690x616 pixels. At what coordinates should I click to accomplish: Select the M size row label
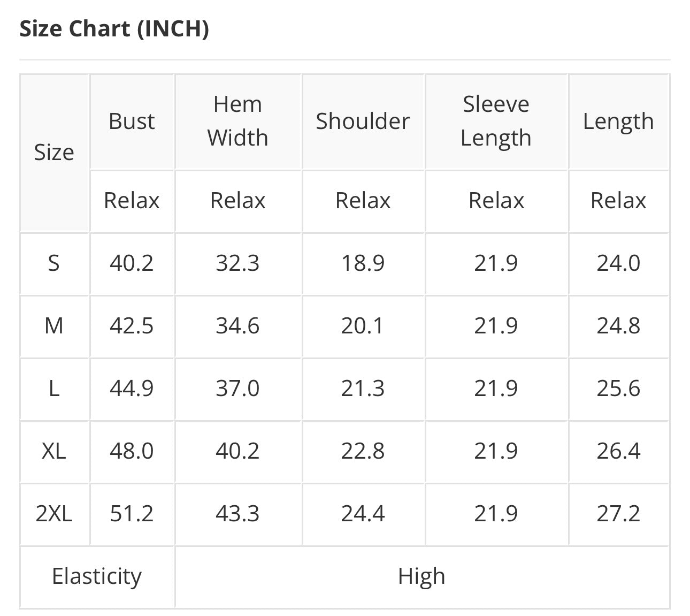54,326
